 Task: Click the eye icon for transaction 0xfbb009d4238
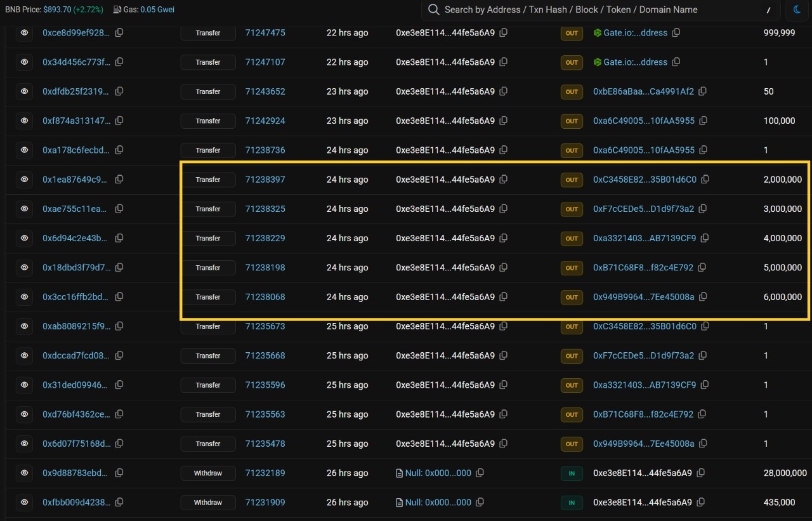24,503
